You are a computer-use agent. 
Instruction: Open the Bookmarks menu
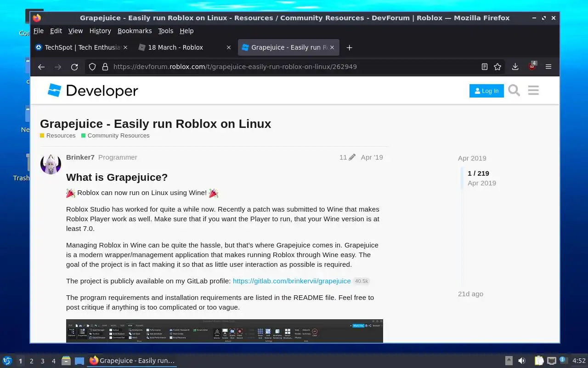[135, 31]
